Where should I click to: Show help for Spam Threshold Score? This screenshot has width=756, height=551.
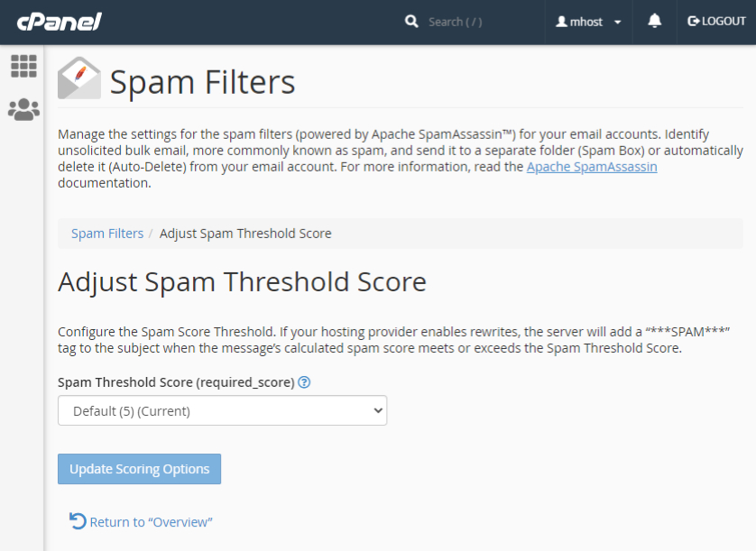point(304,382)
